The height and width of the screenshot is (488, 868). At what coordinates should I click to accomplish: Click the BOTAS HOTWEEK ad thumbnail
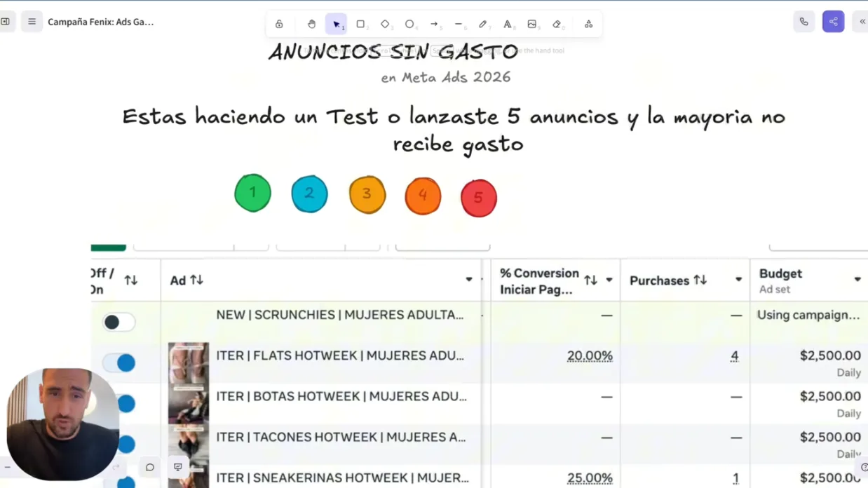188,403
